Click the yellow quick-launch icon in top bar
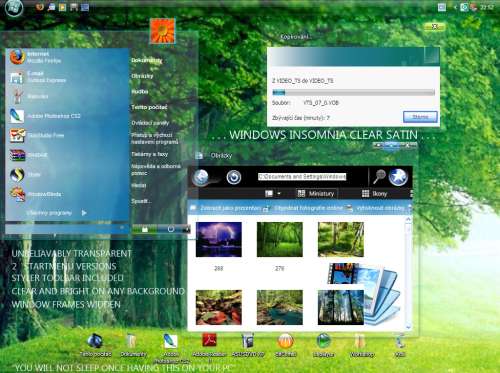Screen dimensions: 500x373 point(62,7)
